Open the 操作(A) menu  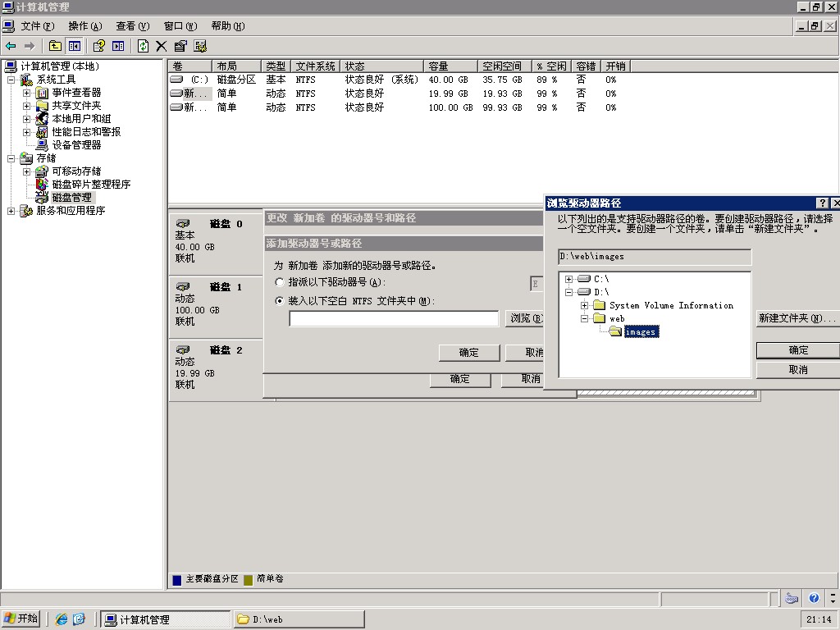coord(85,26)
